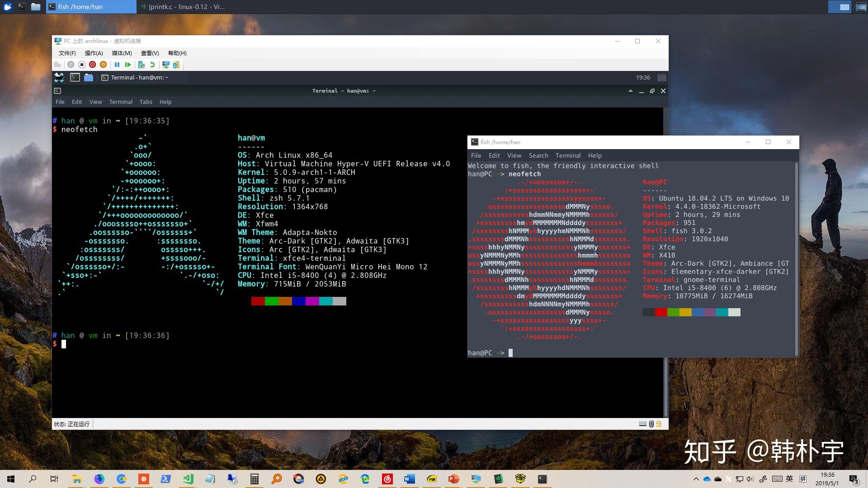Open the 文件(F) menu in VM connection window
This screenshot has height=488, width=868.
point(67,53)
